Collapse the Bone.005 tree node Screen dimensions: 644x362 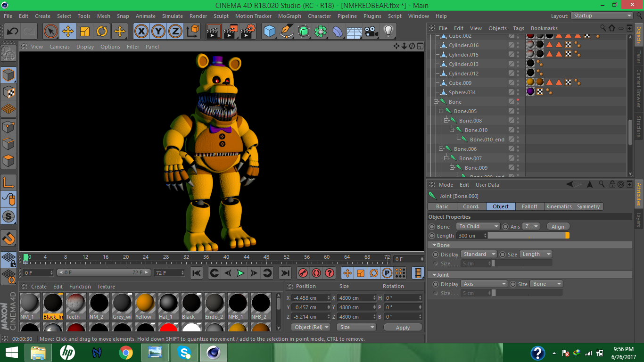[441, 111]
